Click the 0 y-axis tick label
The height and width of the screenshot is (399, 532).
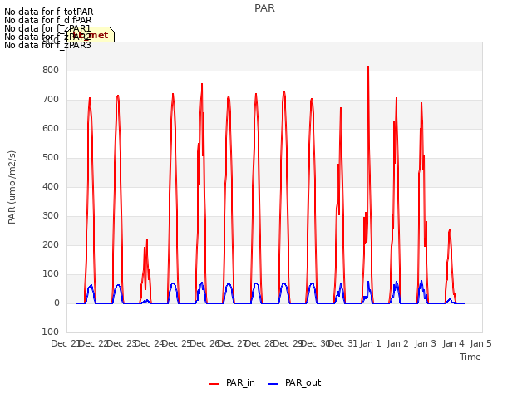coord(57,303)
